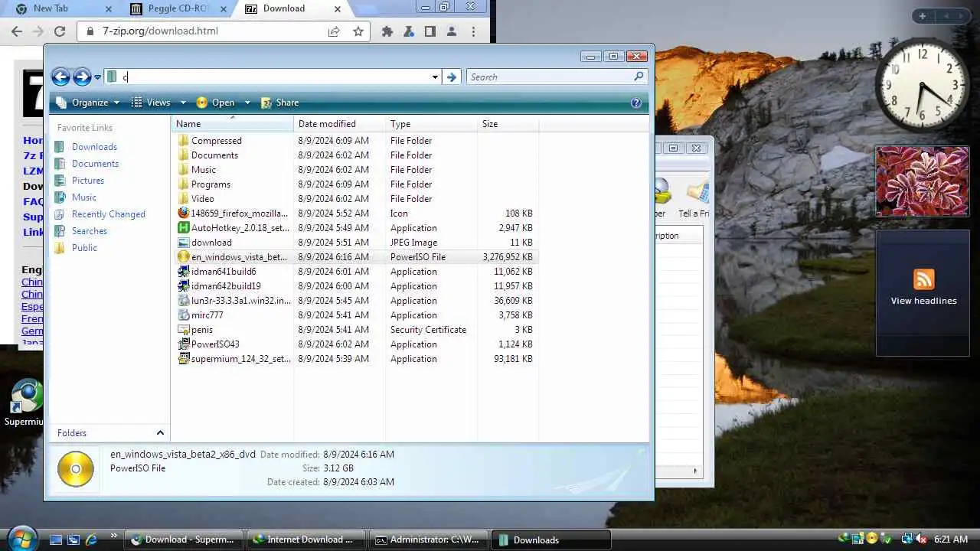This screenshot has width=980, height=551.
Task: Click the 3,276,952 KB size cell
Action: (x=508, y=257)
